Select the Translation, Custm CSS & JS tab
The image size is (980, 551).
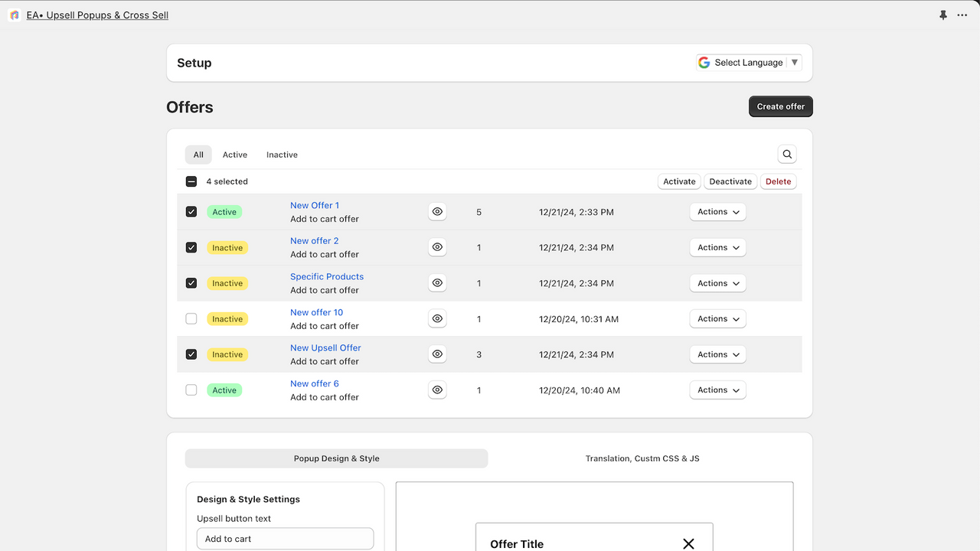click(642, 458)
